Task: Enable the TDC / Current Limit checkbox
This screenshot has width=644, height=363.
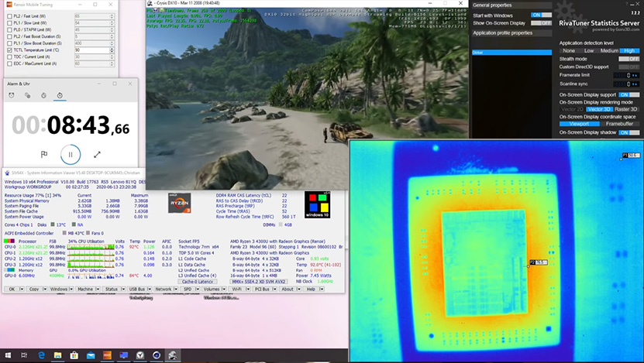Action: [9, 57]
